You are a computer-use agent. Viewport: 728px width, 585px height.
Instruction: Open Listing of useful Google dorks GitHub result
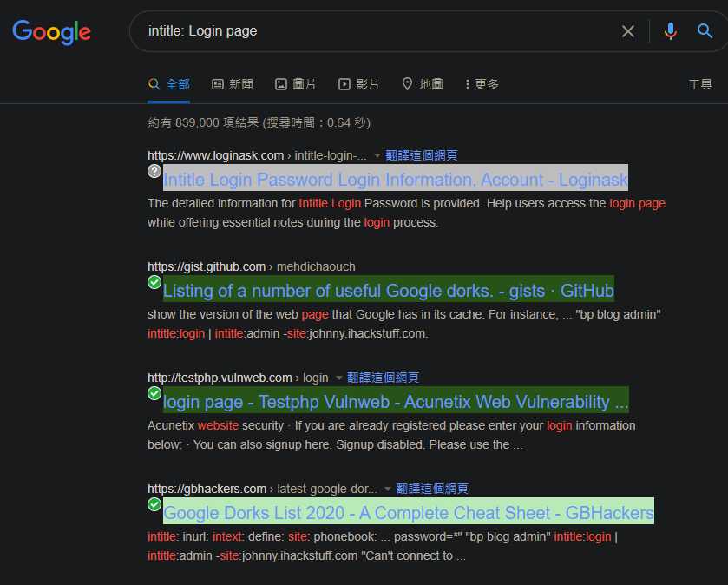(389, 291)
